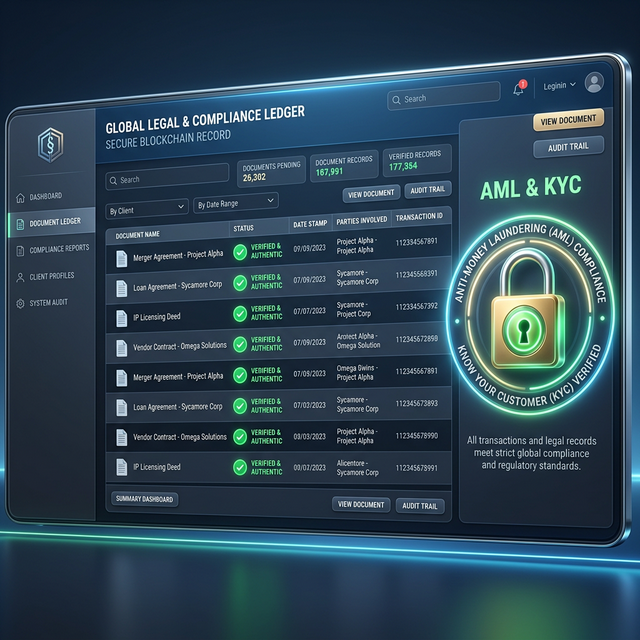Click the green check on the last IP Licensing Deed row
The width and height of the screenshot is (640, 640).
pos(240,467)
